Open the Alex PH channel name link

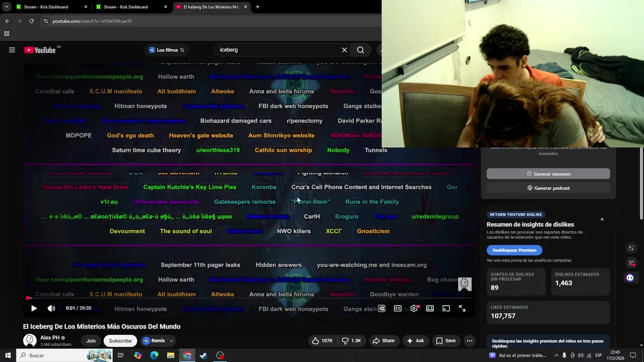coord(50,338)
